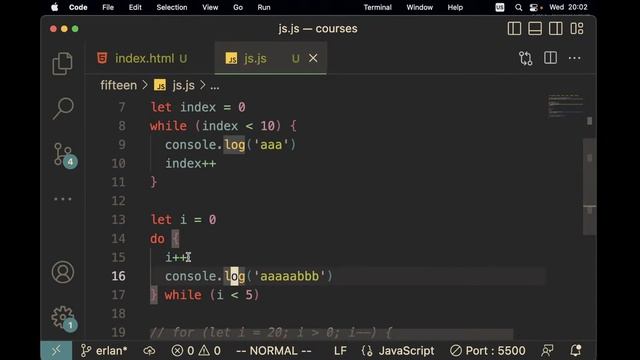Image resolution: width=640 pixels, height=360 pixels.
Task: Toggle the primary side bar layout
Action: pos(514,29)
